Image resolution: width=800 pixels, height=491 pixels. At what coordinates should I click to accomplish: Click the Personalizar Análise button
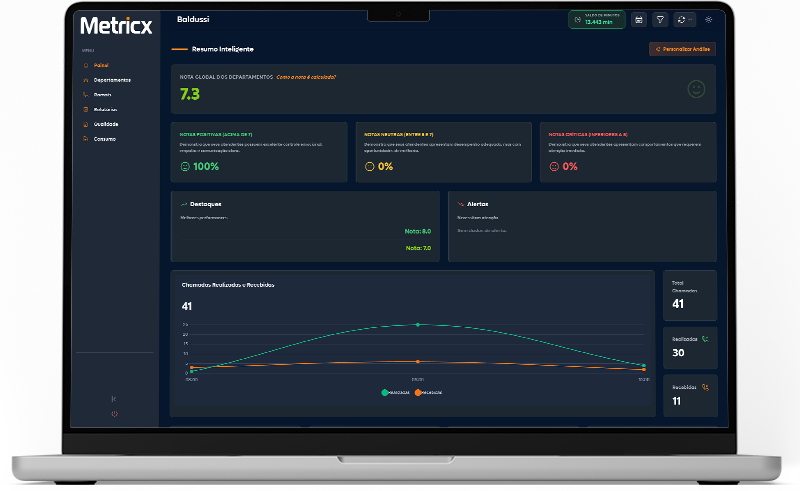[x=682, y=48]
